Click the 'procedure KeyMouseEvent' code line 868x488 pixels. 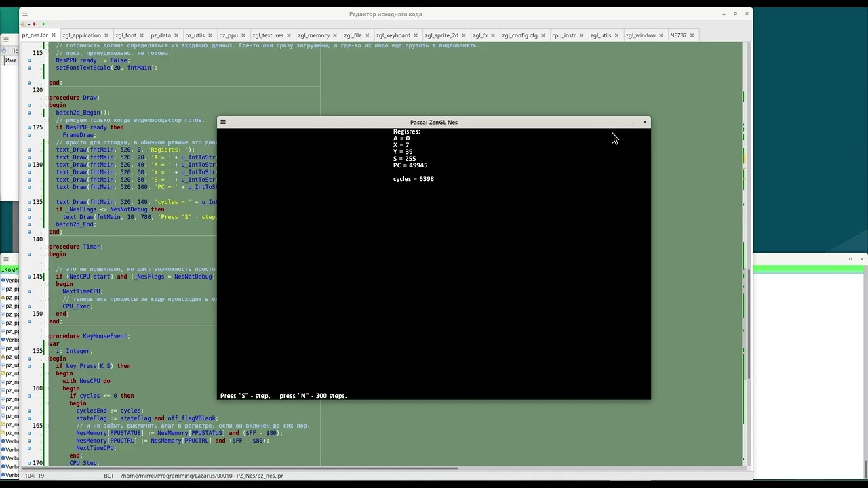click(88, 336)
